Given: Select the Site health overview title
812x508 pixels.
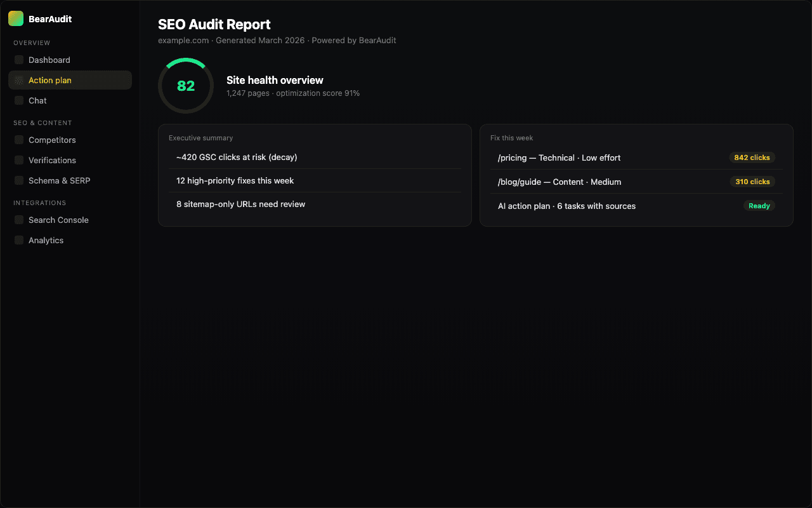Looking at the screenshot, I should pyautogui.click(x=275, y=80).
